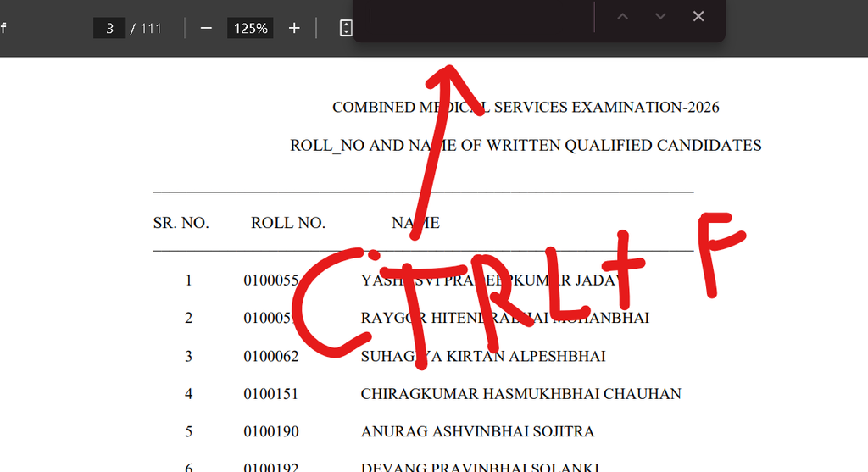Viewport: 868px width, 472px height.
Task: Zoom out with the minus icon
Action: coord(206,28)
